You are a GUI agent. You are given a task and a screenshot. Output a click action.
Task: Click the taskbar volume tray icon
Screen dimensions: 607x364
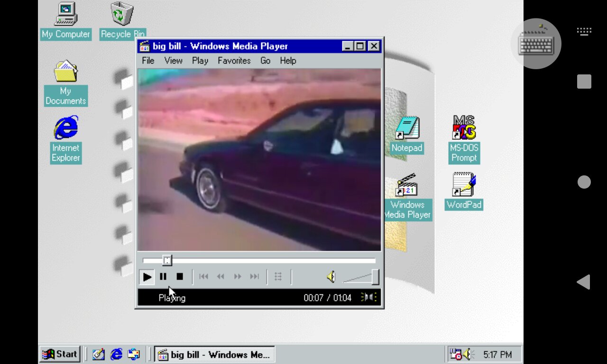coord(469,354)
